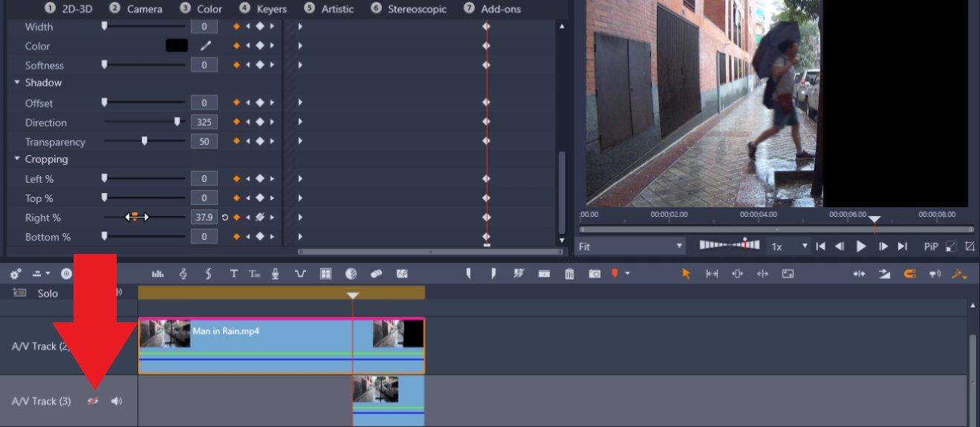The height and width of the screenshot is (427, 980).
Task: Delete selection with the trash can icon
Action: coord(569,274)
